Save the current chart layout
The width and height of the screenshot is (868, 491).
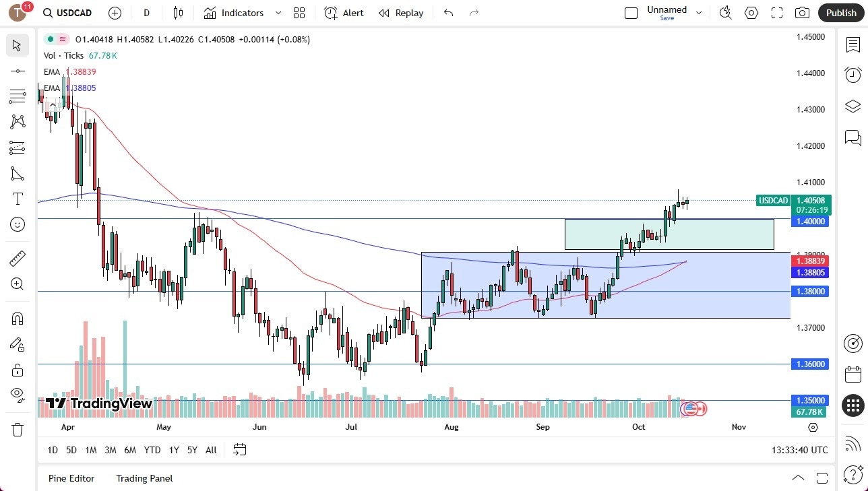(666, 18)
